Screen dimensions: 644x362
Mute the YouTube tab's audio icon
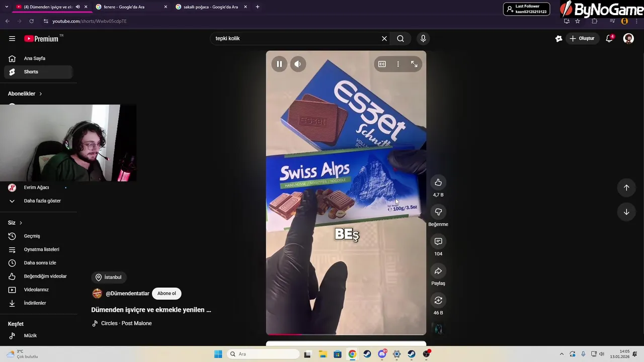click(77, 7)
